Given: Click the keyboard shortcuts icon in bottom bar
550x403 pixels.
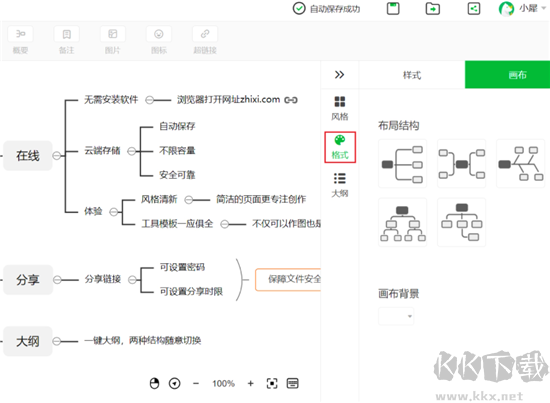Looking at the screenshot, I should pyautogui.click(x=293, y=383).
